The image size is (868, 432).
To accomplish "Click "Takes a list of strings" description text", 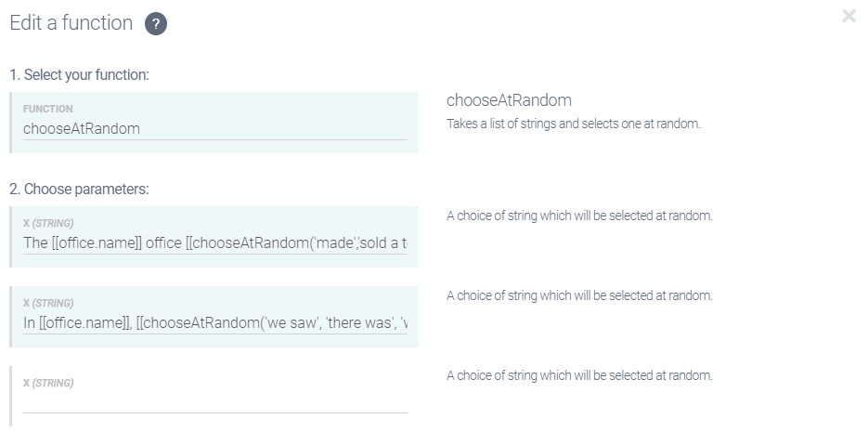I will pyautogui.click(x=573, y=124).
